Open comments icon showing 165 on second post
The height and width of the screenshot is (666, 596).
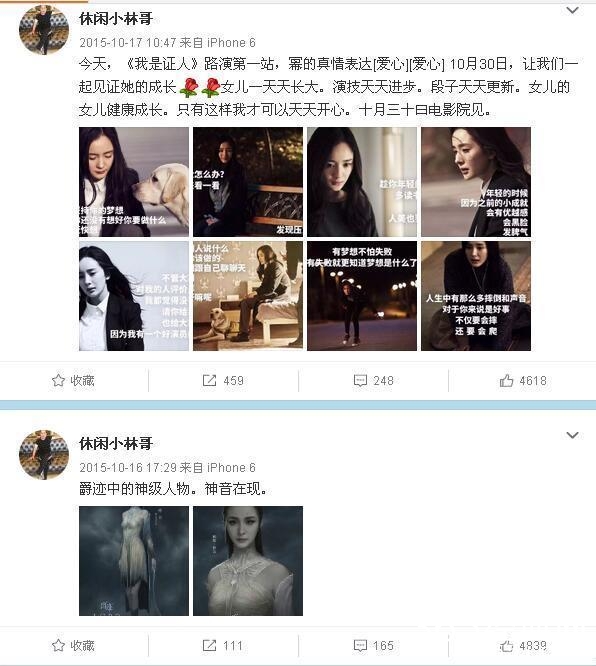(x=360, y=646)
